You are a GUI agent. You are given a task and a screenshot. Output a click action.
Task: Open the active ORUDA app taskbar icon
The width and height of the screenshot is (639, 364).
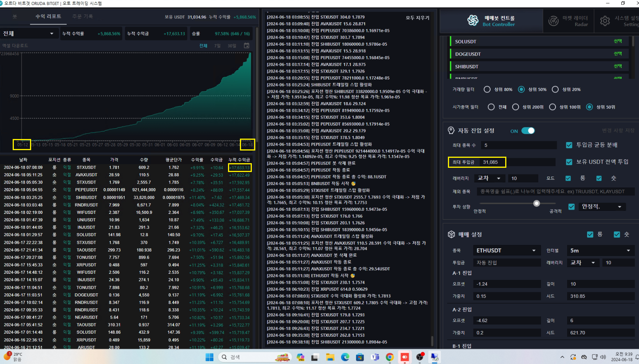coord(435,357)
